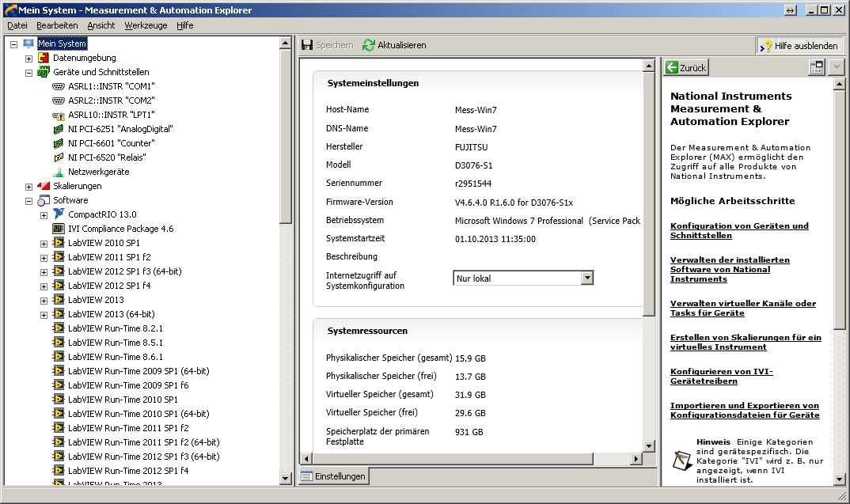Viewport: 850px width, 504px height.
Task: Click the Systemstartzeit value 01.10.2013 11:35:00
Action: [x=495, y=239]
